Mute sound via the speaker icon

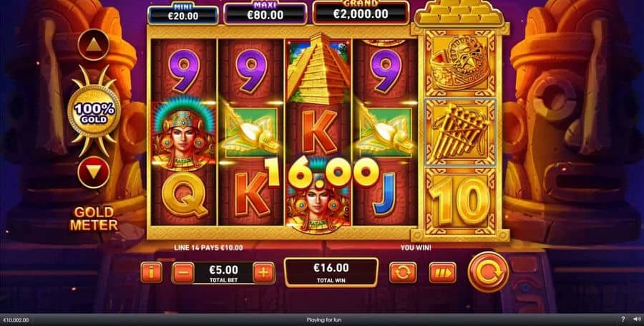point(637,320)
